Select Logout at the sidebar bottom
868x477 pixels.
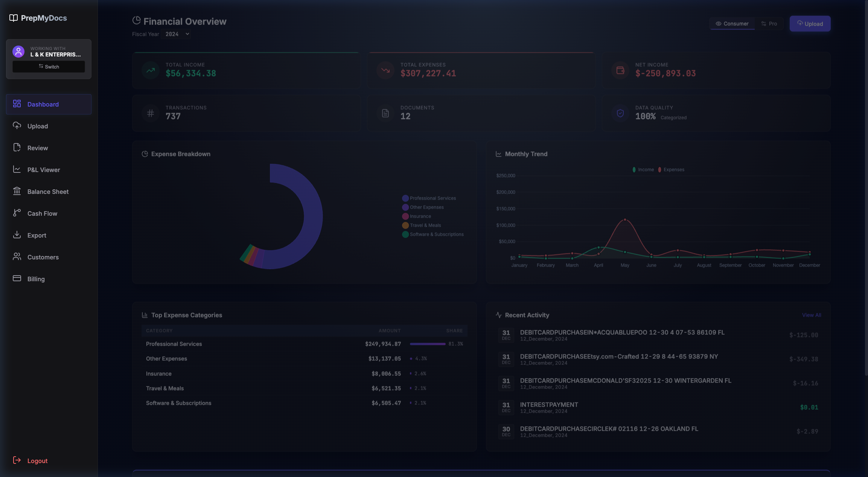(37, 460)
